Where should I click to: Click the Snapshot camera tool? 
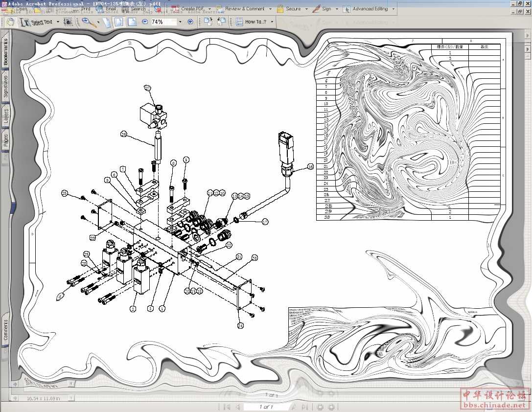(68, 22)
